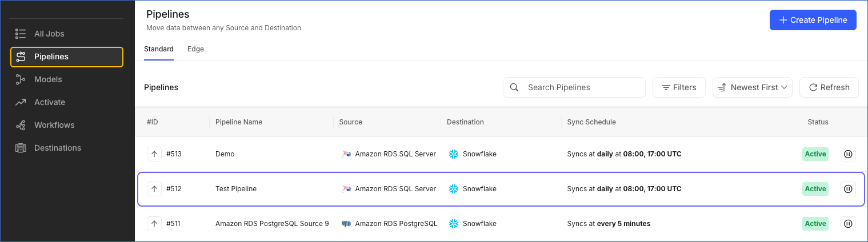The height and width of the screenshot is (242, 868).
Task: Click the Pipelines icon in sidebar
Action: pos(21,57)
